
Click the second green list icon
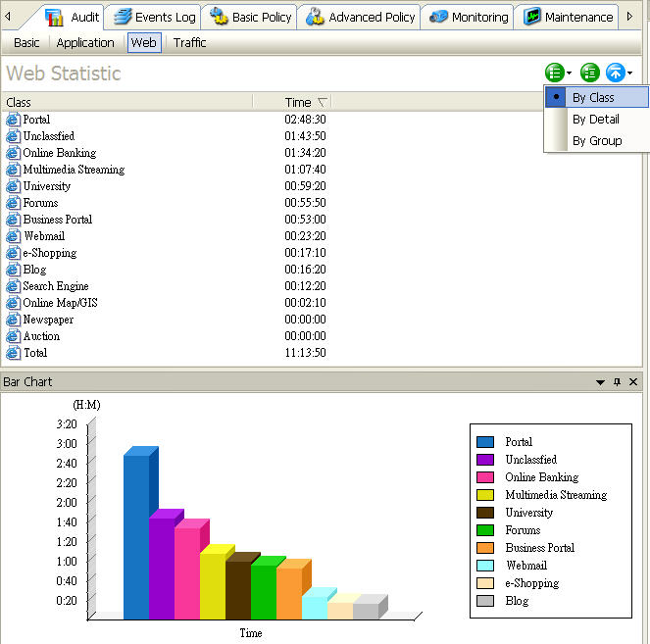point(590,73)
